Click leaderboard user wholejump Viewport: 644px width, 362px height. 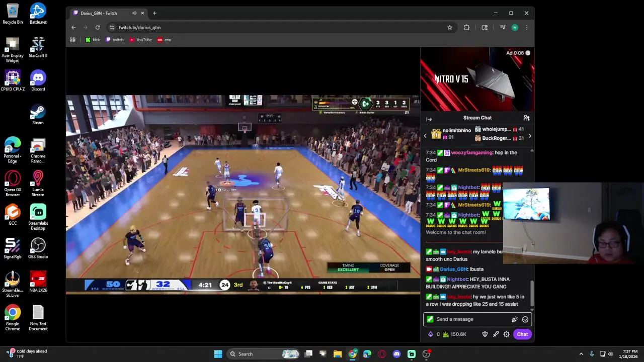(496, 129)
